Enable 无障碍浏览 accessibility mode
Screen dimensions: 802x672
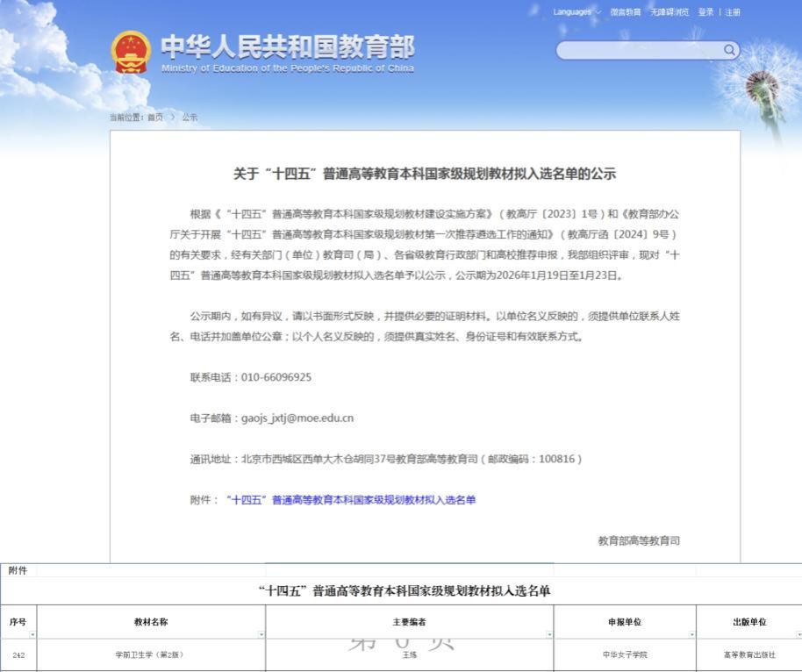click(670, 12)
